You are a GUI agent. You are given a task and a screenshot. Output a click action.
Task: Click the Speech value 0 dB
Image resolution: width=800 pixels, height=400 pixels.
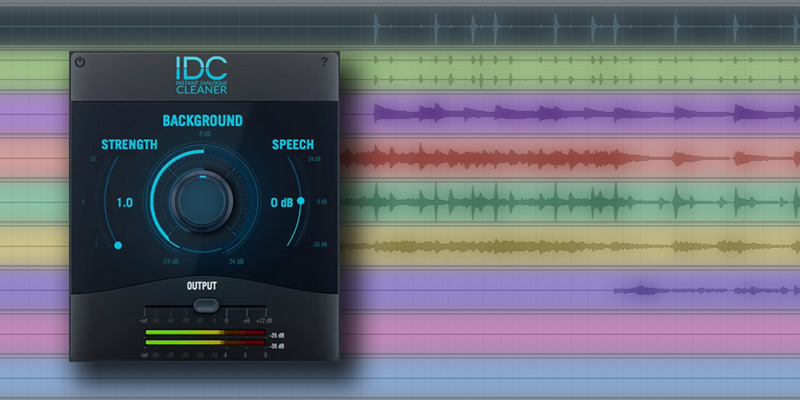282,203
